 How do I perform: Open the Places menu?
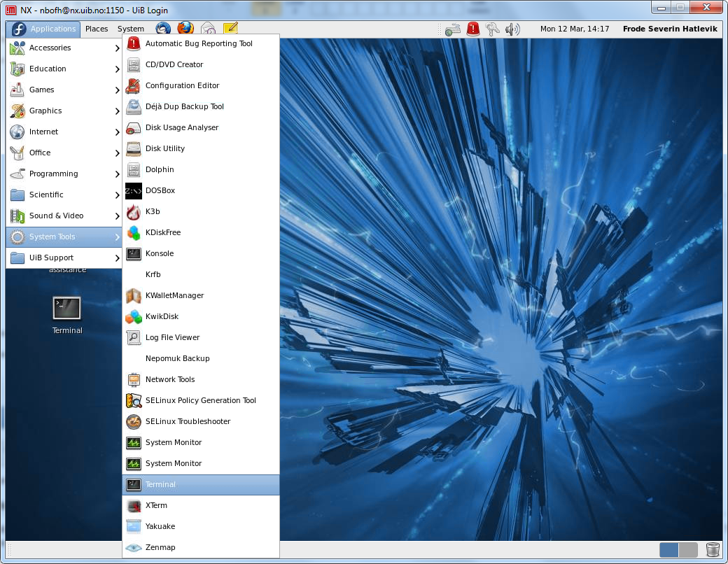point(97,29)
